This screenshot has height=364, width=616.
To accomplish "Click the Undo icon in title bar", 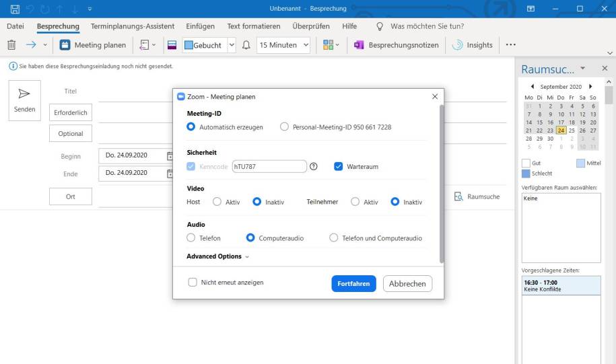I will point(30,9).
